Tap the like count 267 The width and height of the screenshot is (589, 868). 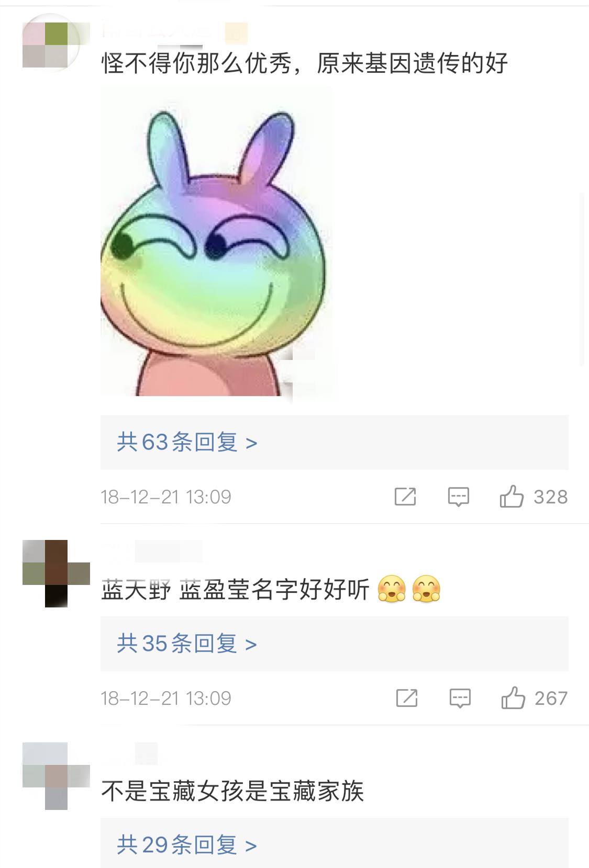(x=551, y=698)
